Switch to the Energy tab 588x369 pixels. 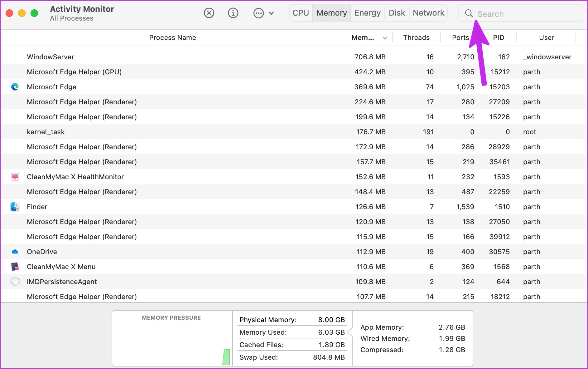click(368, 13)
